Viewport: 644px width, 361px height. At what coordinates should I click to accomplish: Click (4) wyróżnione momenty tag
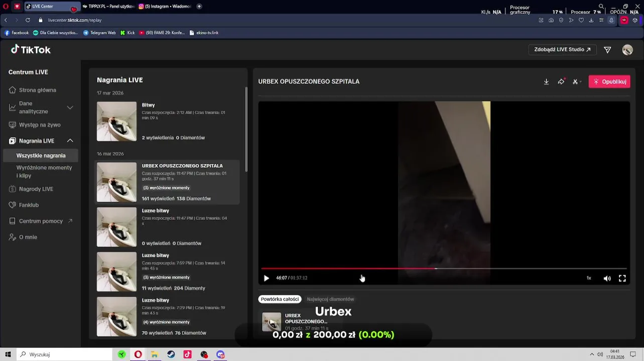[167, 322]
